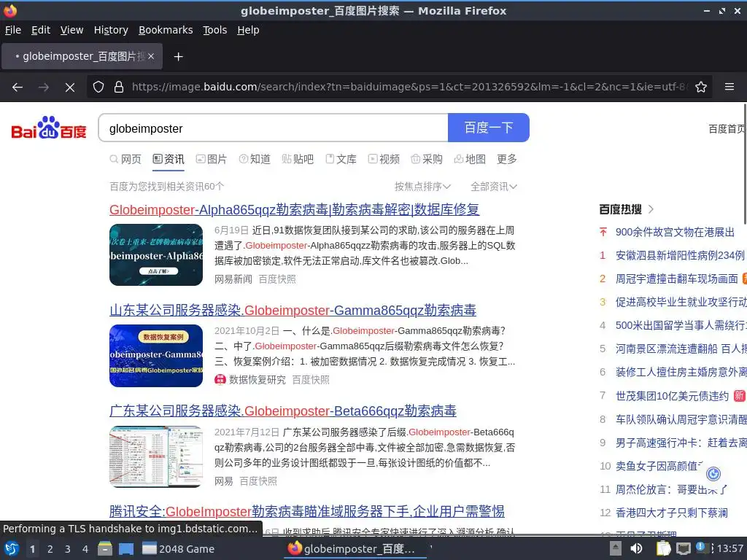Screen dimensions: 747x560
Task: Open 更多 more categories
Action: pos(507,159)
